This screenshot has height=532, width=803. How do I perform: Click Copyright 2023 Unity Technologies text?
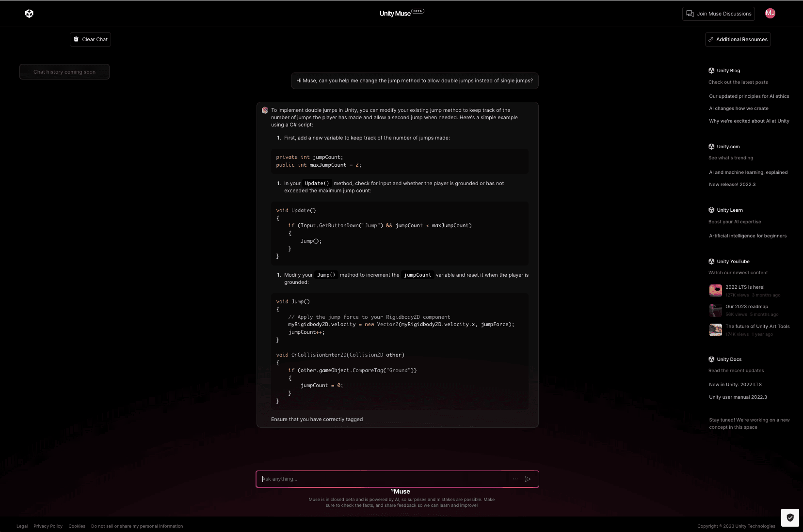(x=736, y=526)
